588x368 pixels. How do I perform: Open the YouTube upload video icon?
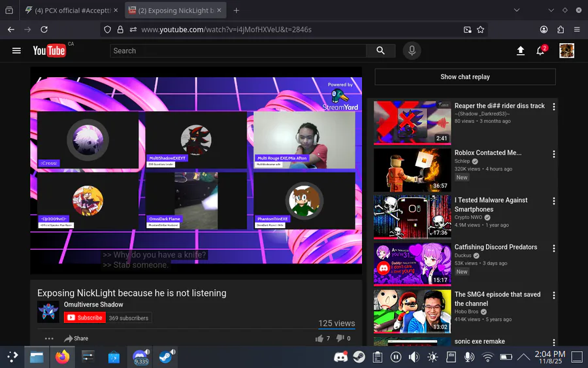[521, 50]
